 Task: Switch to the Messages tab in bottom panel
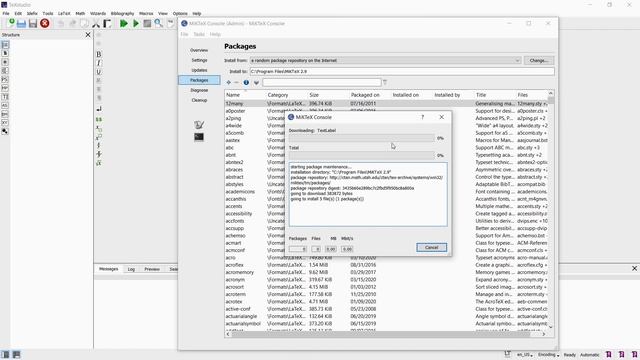point(109,269)
